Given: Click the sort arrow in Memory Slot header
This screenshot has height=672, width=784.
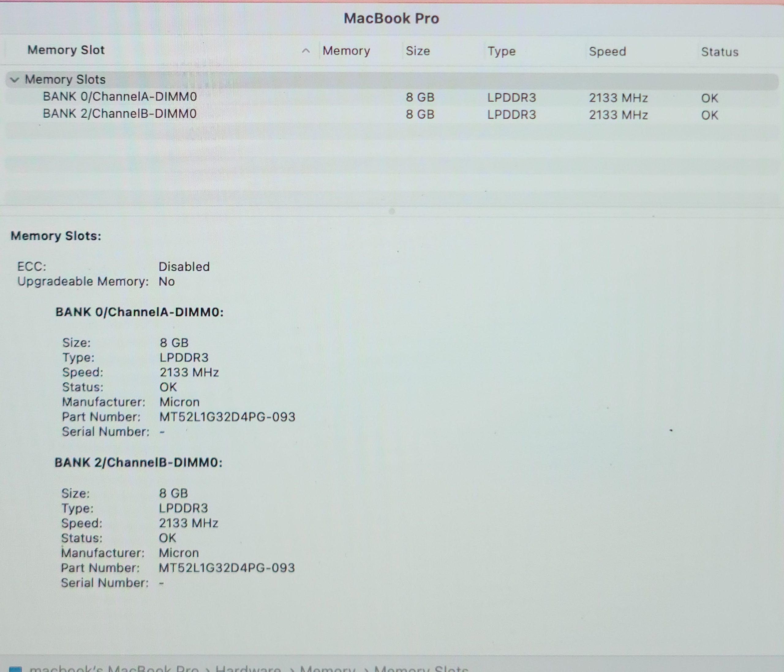Looking at the screenshot, I should pyautogui.click(x=306, y=51).
